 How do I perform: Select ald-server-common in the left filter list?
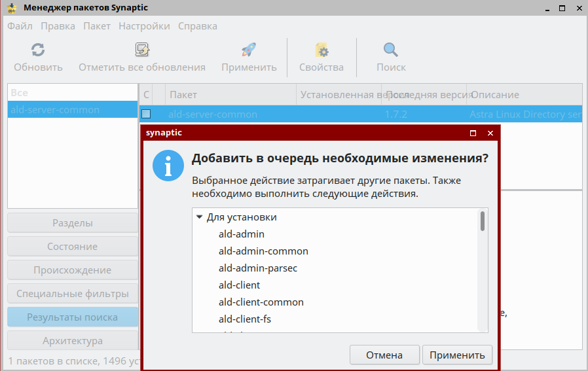[73, 110]
